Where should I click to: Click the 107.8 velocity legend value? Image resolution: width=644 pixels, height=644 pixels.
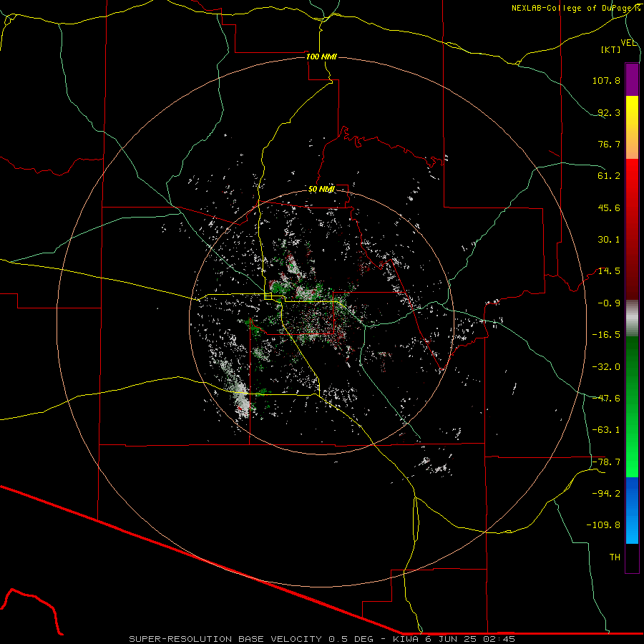pyautogui.click(x=606, y=80)
